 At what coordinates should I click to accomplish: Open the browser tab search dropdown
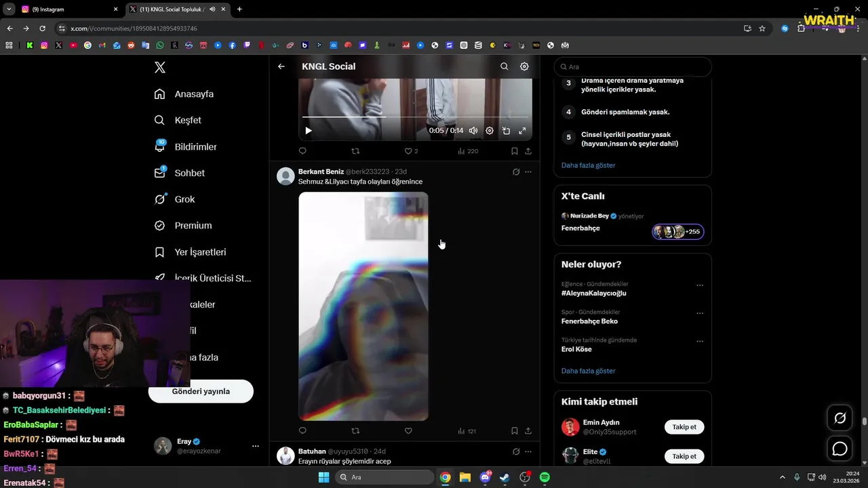[x=9, y=9]
